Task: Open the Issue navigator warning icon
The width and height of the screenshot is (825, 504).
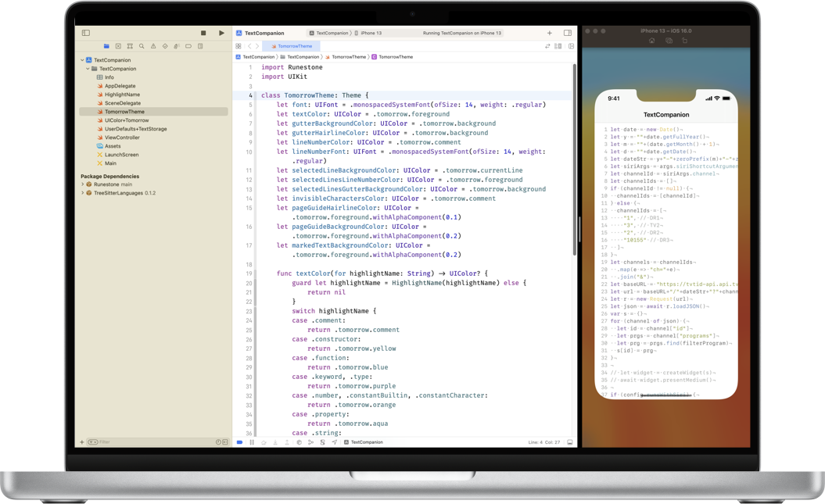Action: click(153, 46)
